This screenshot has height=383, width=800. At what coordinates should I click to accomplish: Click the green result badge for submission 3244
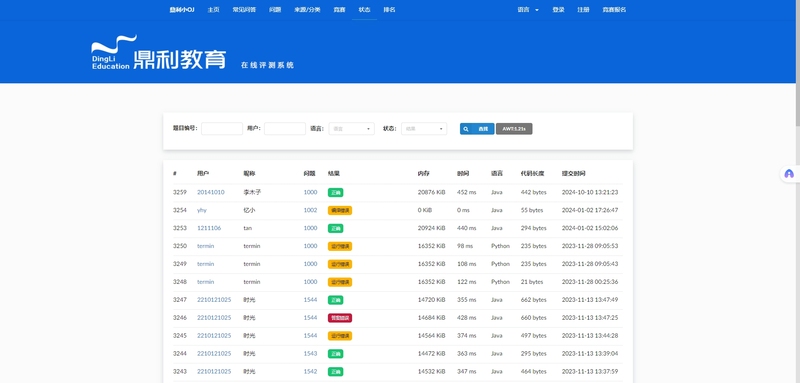coord(335,353)
